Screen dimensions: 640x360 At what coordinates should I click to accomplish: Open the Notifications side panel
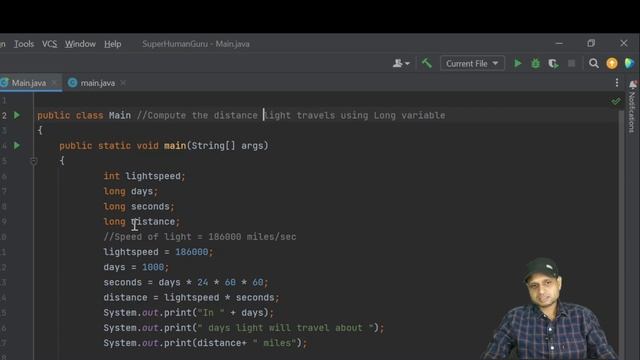point(632,107)
